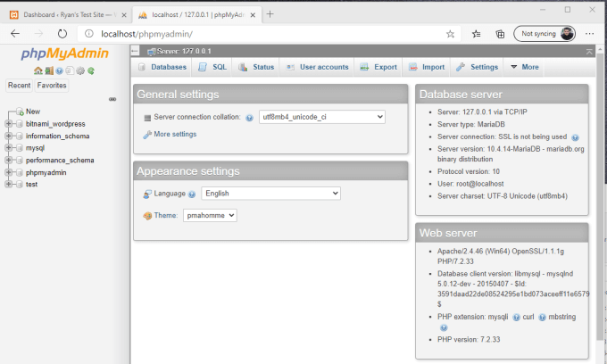Viewport: 607px width, 364px height.
Task: Click Not syncing profile button
Action: click(x=545, y=34)
